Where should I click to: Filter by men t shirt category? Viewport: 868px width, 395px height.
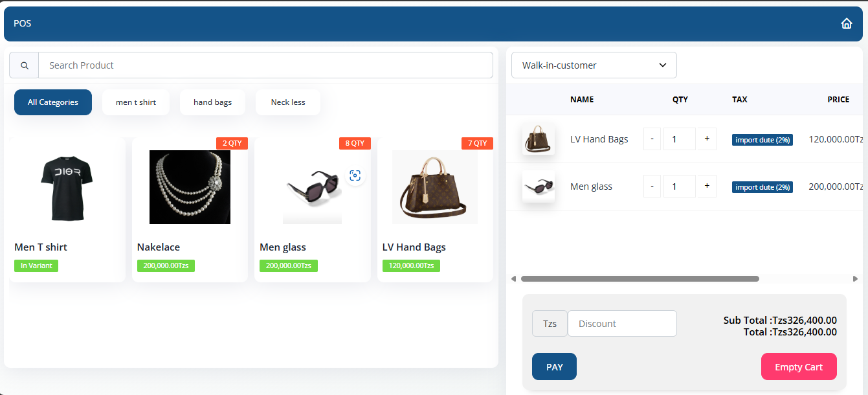tap(136, 102)
